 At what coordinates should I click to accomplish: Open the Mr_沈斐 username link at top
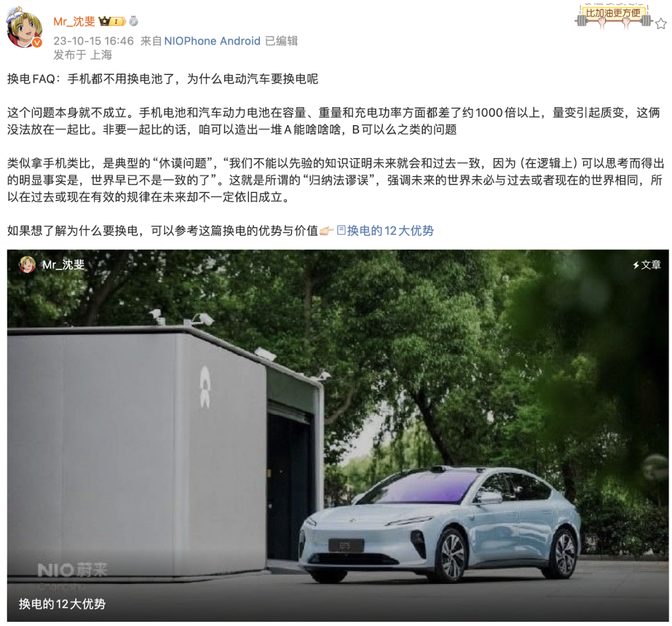click(x=74, y=21)
